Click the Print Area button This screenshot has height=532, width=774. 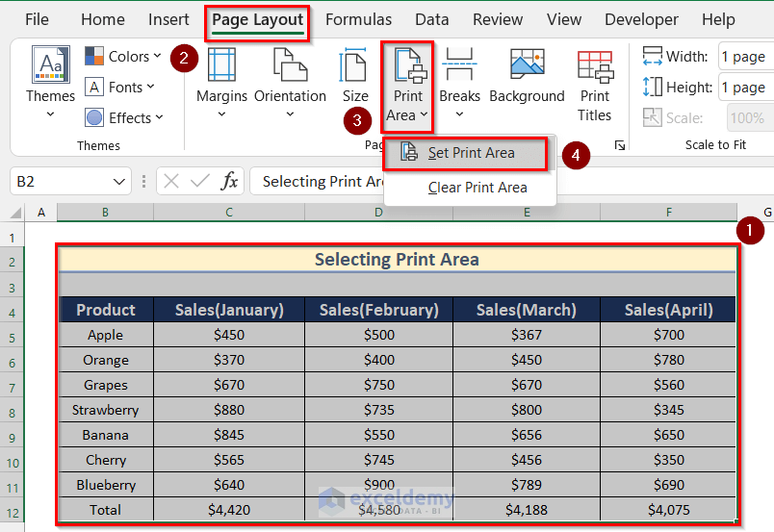click(407, 87)
